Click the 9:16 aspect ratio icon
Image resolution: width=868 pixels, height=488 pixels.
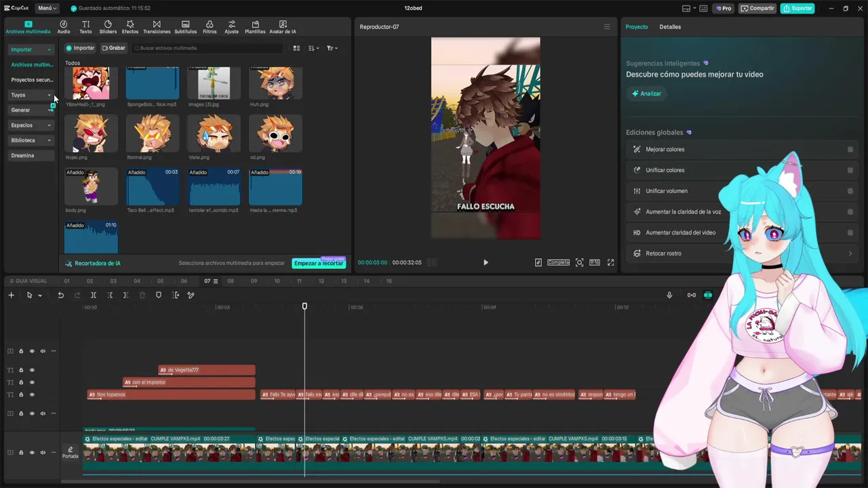(594, 262)
